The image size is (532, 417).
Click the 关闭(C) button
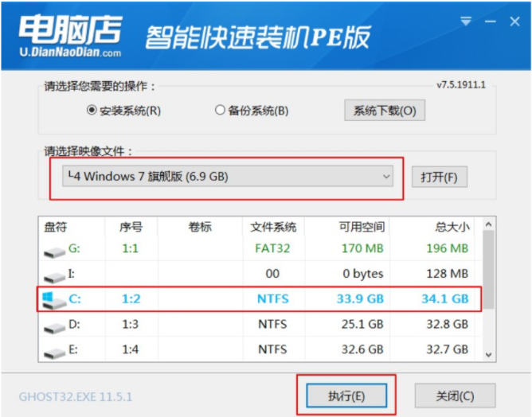pyautogui.click(x=455, y=396)
